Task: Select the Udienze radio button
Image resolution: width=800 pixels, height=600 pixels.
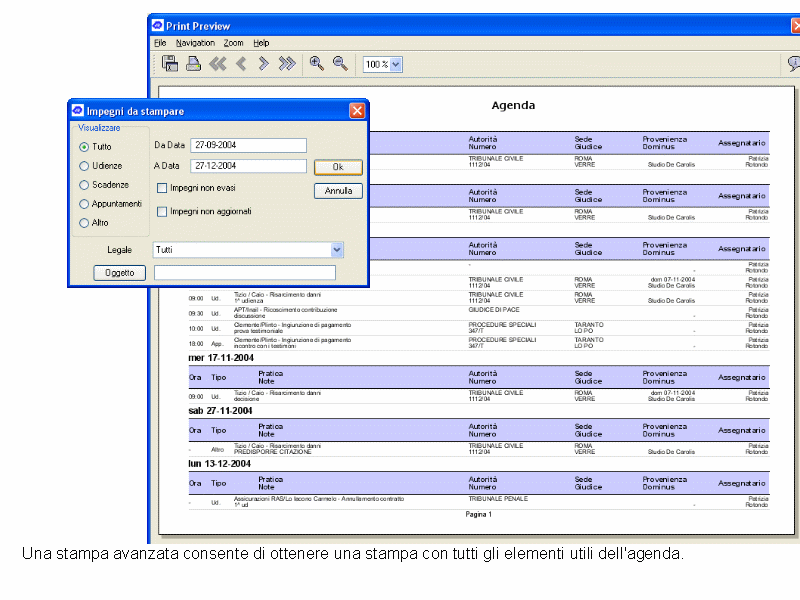Action: [x=84, y=166]
